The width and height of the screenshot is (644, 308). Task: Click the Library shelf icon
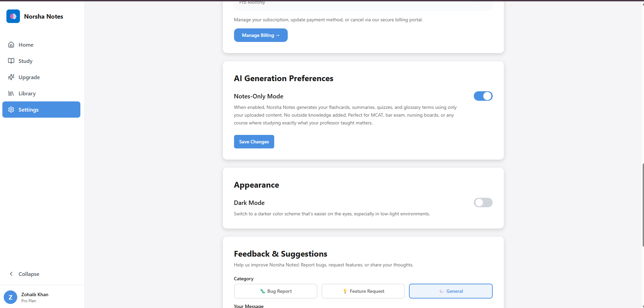point(11,93)
